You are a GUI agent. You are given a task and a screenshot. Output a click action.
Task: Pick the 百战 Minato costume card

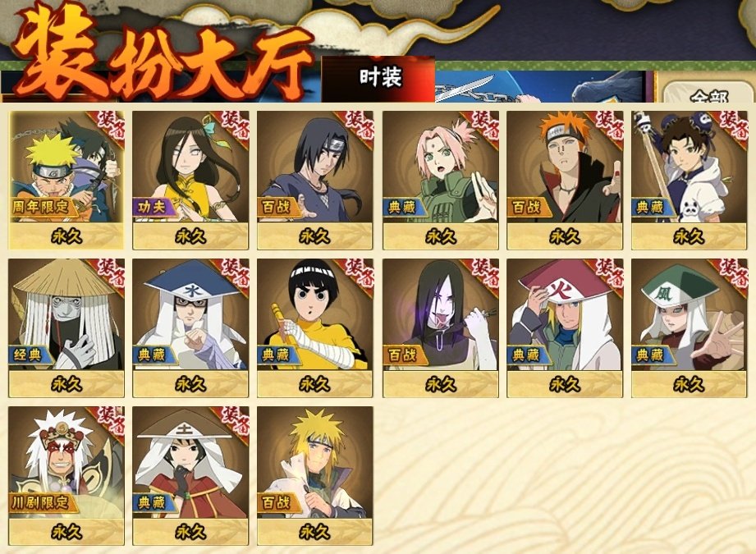315,476
